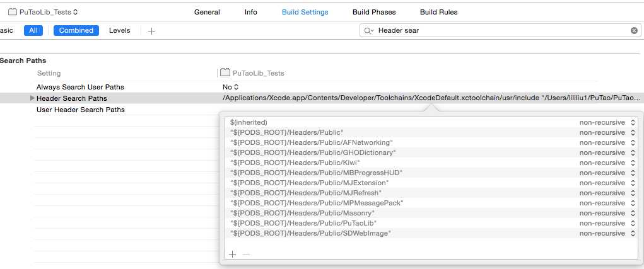Click the Setting column header
Screen dimensions: 644x269
coord(49,73)
